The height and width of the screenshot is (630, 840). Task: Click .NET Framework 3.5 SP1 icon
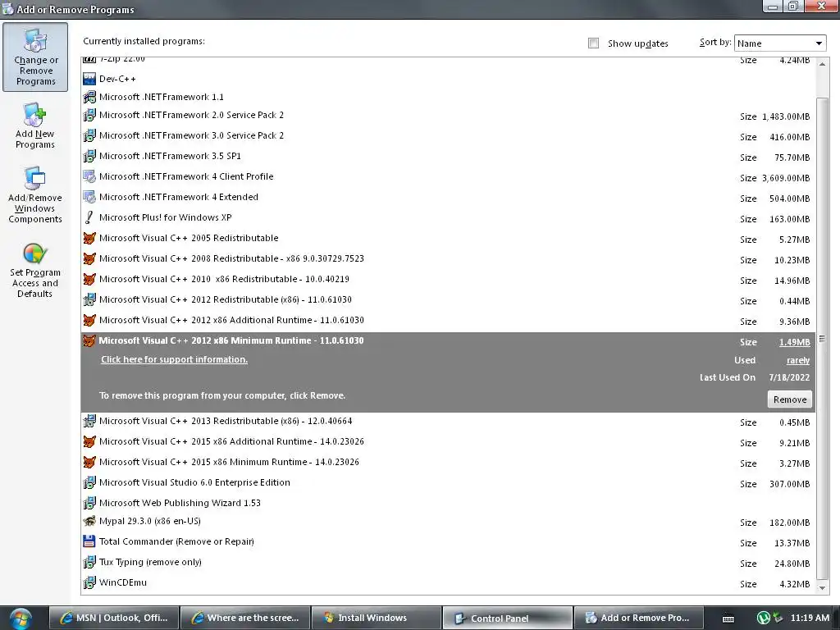[89, 156]
